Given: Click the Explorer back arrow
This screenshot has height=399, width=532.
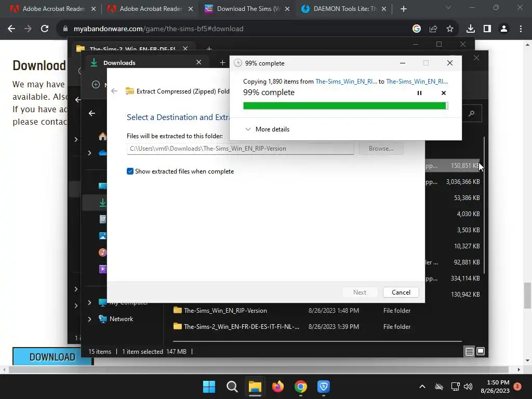Looking at the screenshot, I should point(92,113).
